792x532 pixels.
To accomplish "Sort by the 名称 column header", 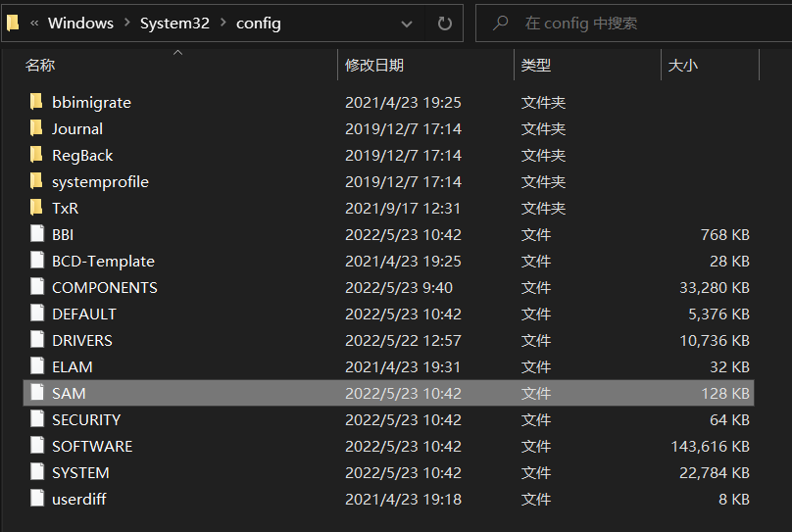I will [40, 65].
